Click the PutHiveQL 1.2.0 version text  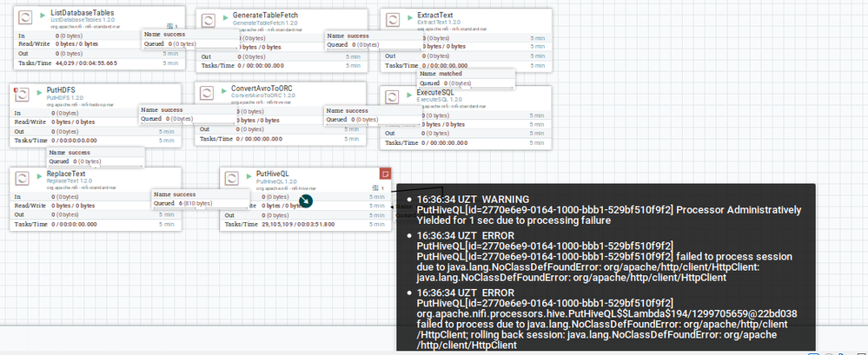coord(275,181)
